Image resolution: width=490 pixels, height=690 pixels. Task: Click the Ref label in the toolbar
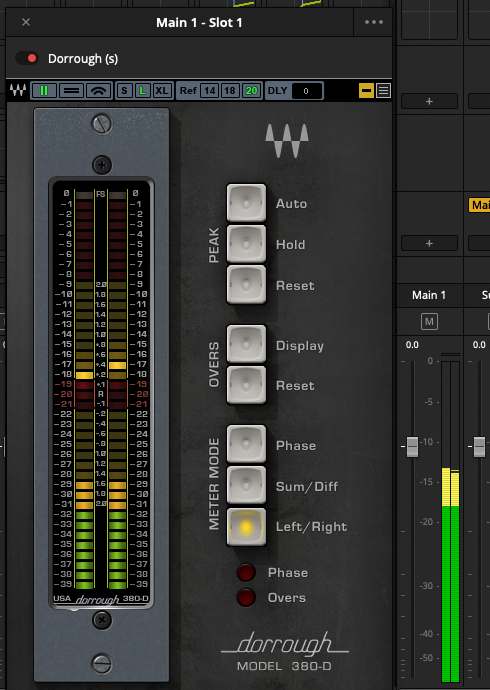[x=188, y=91]
